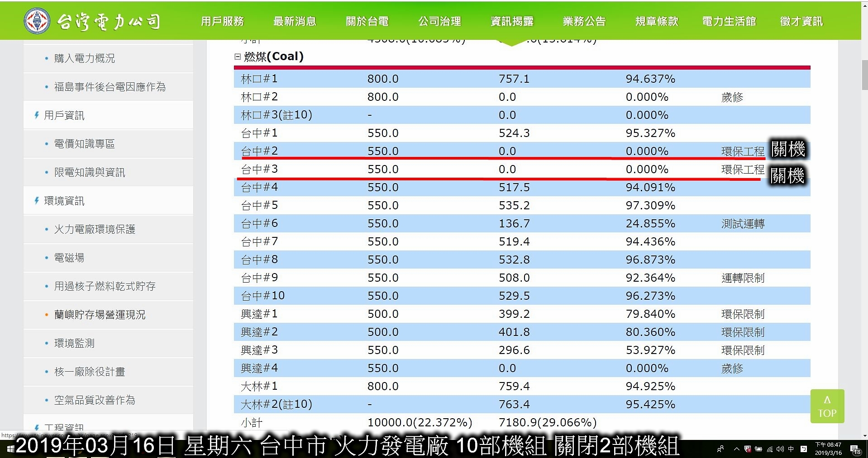Open the 關於台電 menu

point(367,21)
